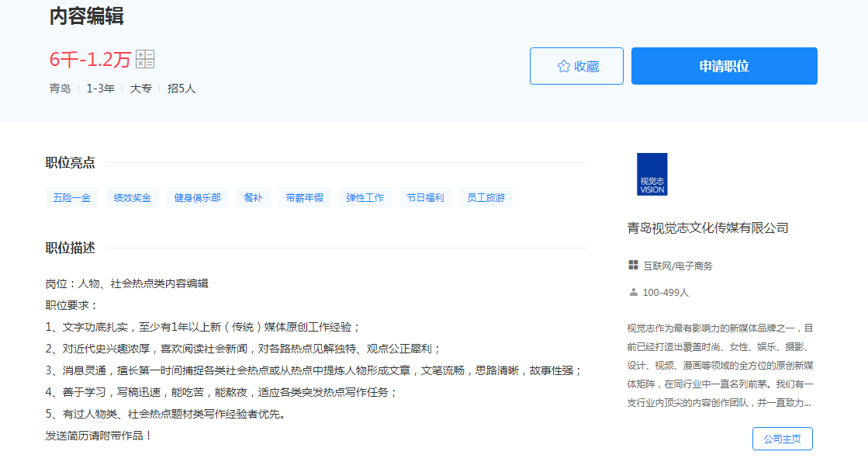Select the 节日福利 benefit tag
The image size is (868, 462).
(x=425, y=198)
